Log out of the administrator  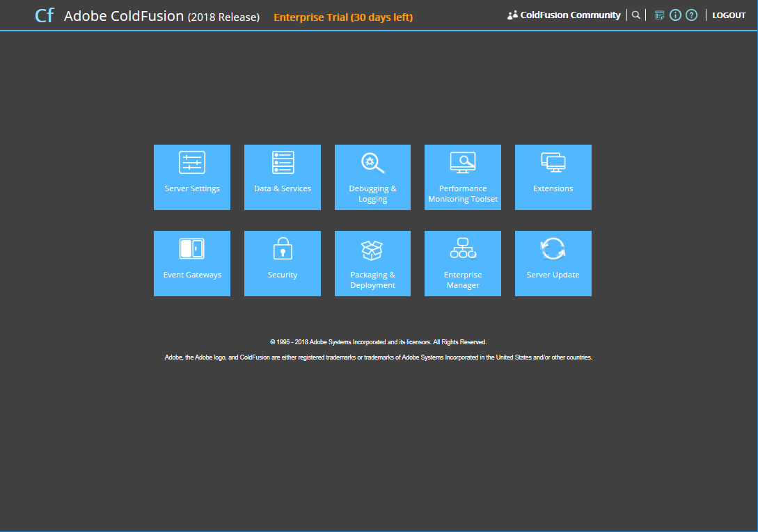[x=729, y=15]
